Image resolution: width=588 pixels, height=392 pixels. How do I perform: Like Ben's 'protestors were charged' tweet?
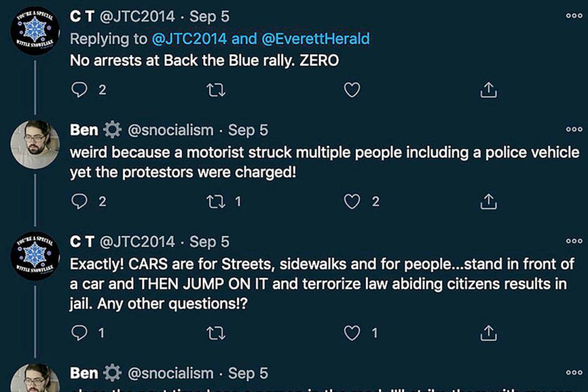[x=351, y=201]
